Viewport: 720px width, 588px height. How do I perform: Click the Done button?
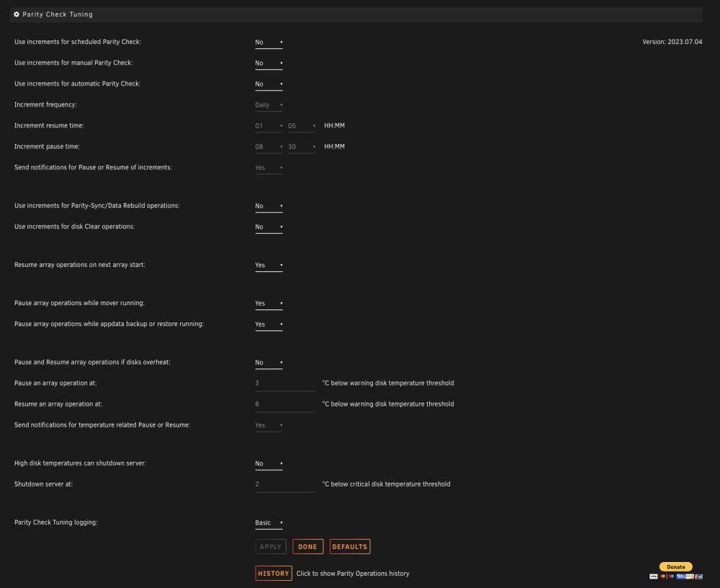307,547
